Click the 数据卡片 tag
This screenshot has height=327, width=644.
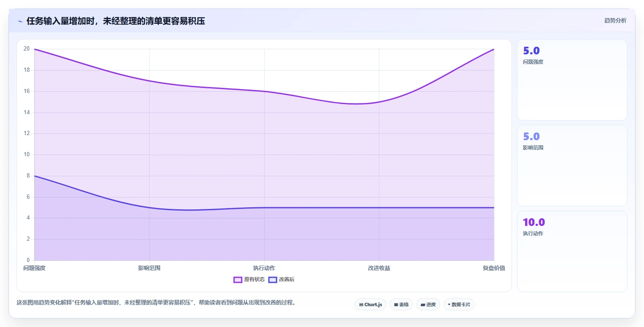coord(459,304)
